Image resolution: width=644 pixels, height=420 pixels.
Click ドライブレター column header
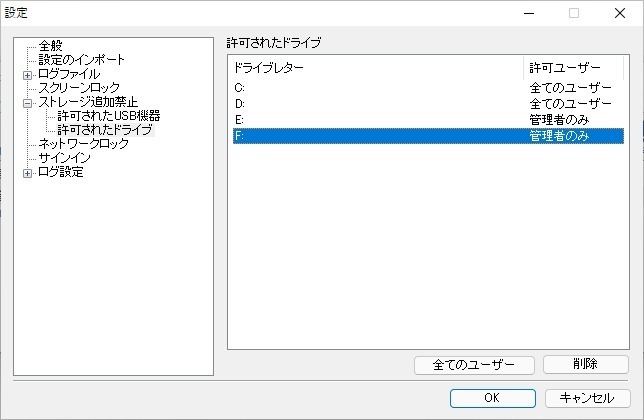376,68
